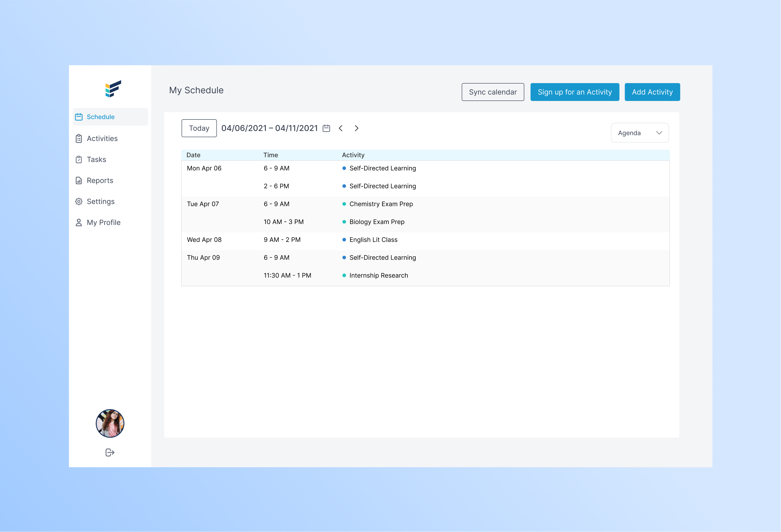Screen dimensions: 781x532
Task: Click the My Schedule page title
Action: [x=196, y=90]
